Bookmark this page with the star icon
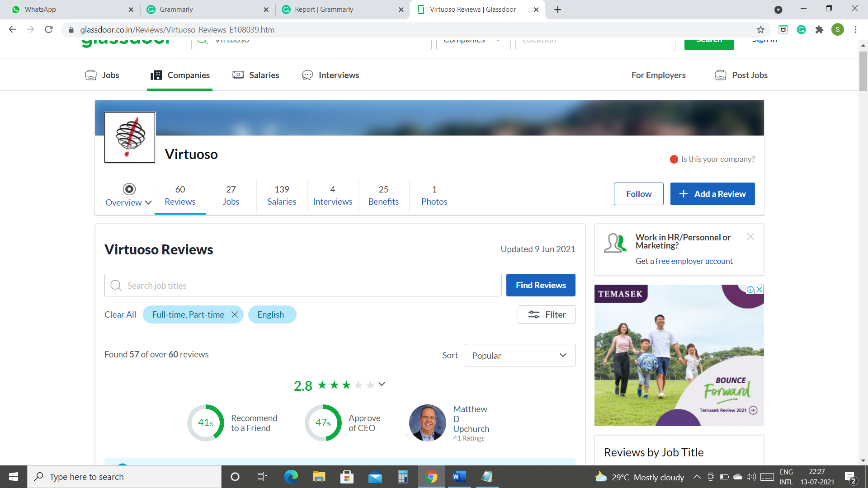The width and height of the screenshot is (868, 488). tap(760, 29)
